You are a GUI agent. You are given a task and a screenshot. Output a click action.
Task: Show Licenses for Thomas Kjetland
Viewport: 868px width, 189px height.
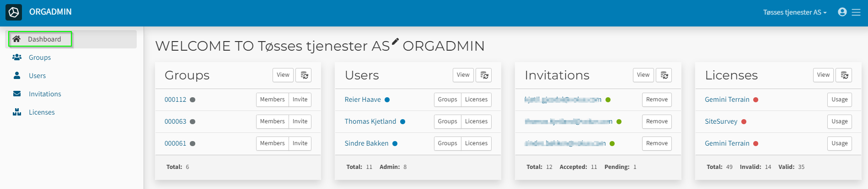point(476,121)
